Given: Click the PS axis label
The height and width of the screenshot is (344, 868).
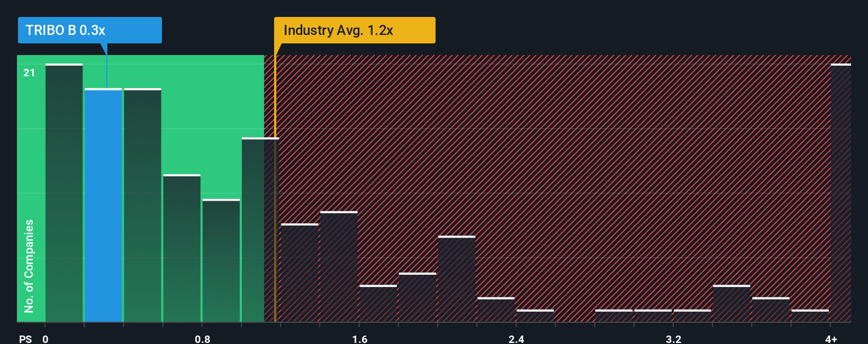Looking at the screenshot, I should click(x=25, y=339).
